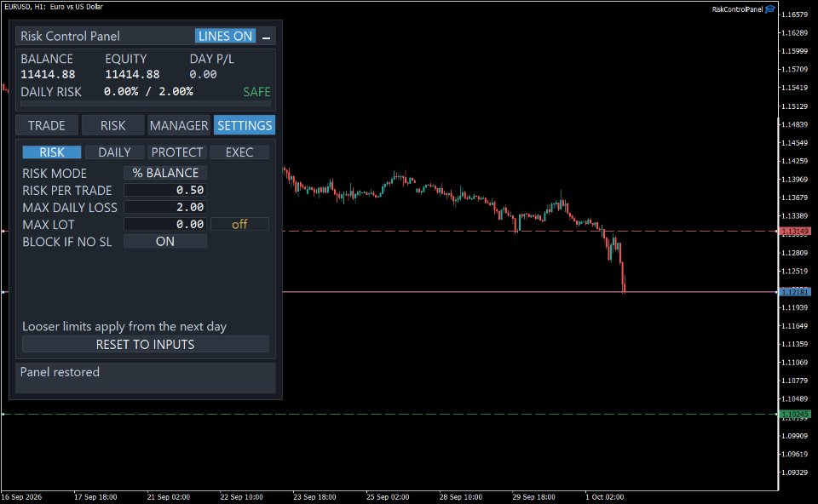
Task: Click the Risk Control Panel title
Action: tap(70, 36)
